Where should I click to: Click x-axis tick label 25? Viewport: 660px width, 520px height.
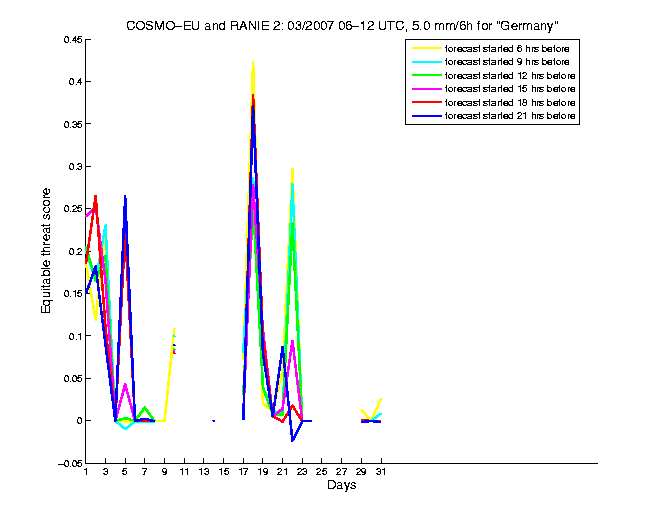pos(322,472)
